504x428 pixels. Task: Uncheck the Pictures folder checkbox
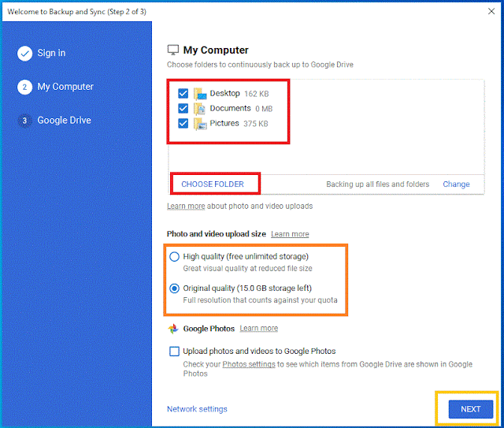click(x=183, y=123)
